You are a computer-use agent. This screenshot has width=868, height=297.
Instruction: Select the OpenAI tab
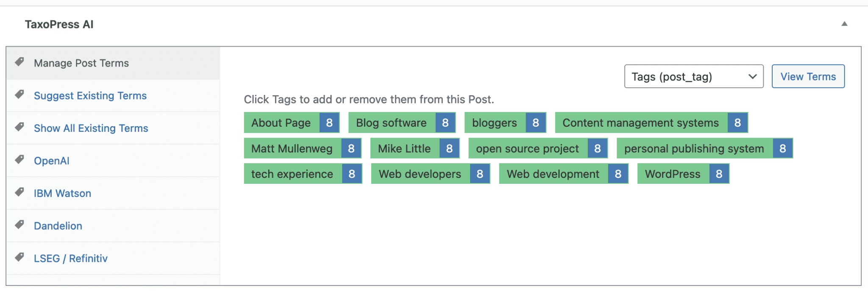coord(52,161)
